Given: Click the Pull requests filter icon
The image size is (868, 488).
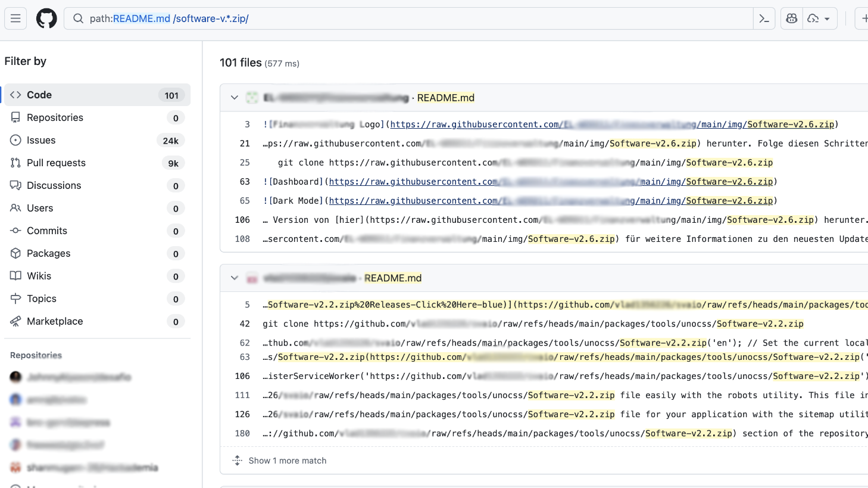Looking at the screenshot, I should pyautogui.click(x=15, y=163).
